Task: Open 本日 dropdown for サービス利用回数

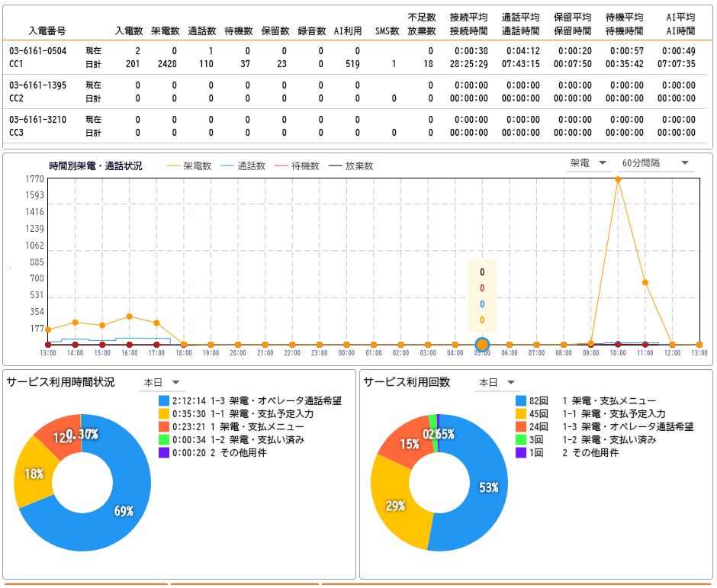Action: [496, 382]
